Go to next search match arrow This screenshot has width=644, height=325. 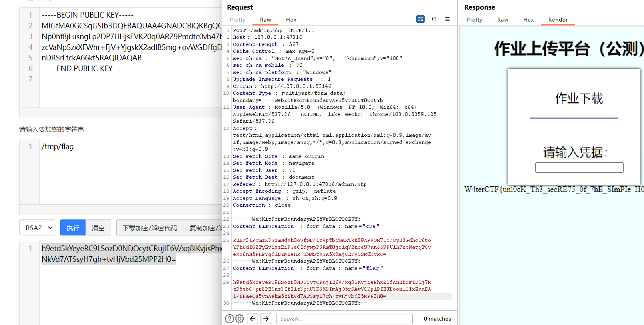pyautogui.click(x=266, y=319)
